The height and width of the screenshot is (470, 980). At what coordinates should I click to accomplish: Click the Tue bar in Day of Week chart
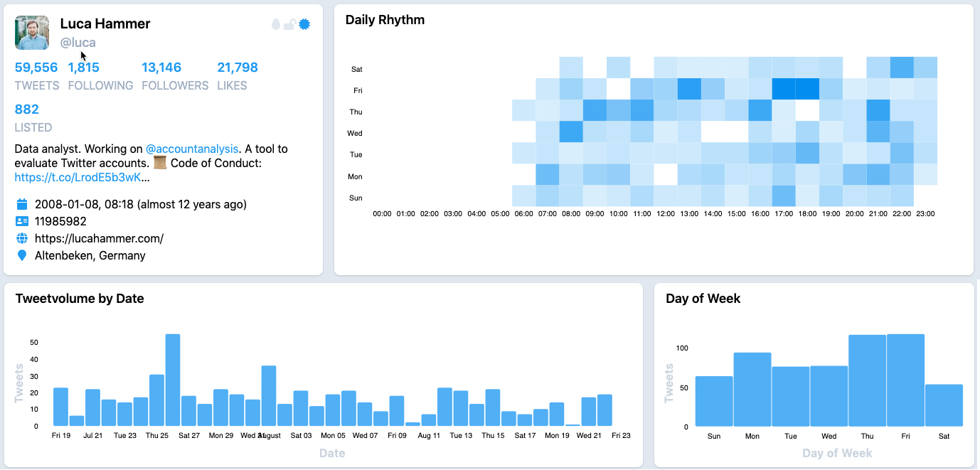(x=791, y=397)
